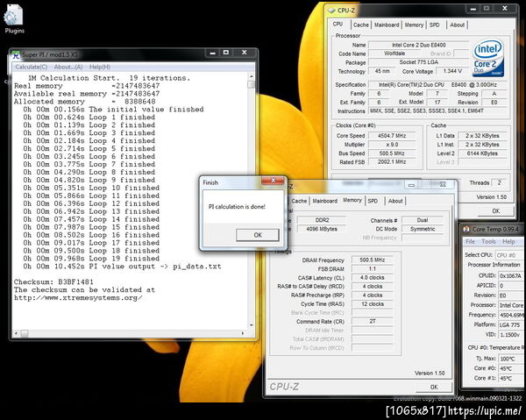Click Super PI horizontal scrollbar left arrow

click(x=16, y=333)
